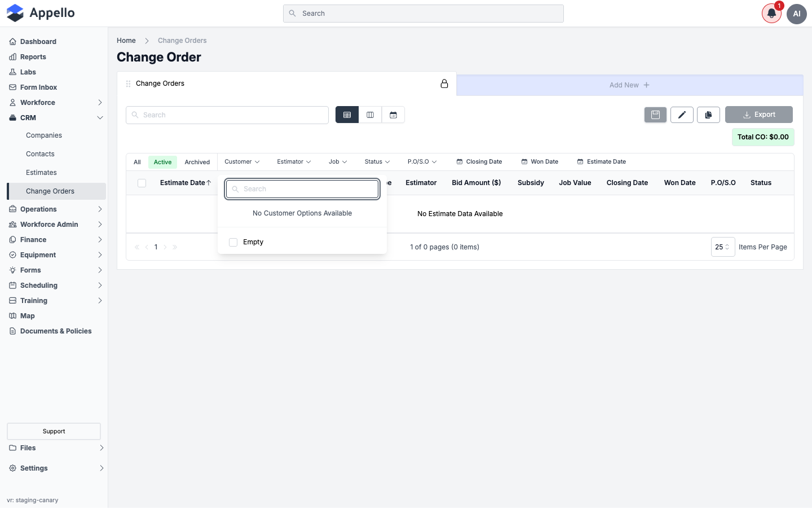This screenshot has height=518, width=812.
Task: Go to first page with double-left chevron
Action: coord(137,247)
